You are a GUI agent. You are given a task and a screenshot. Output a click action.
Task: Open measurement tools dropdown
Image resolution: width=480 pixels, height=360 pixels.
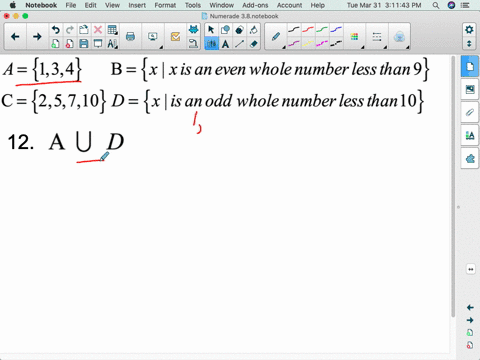pyautogui.click(x=112, y=44)
